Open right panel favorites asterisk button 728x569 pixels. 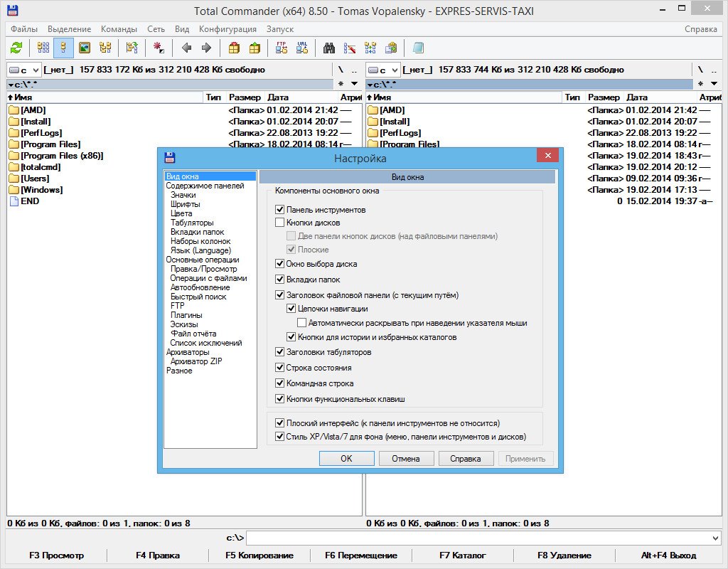click(700, 84)
